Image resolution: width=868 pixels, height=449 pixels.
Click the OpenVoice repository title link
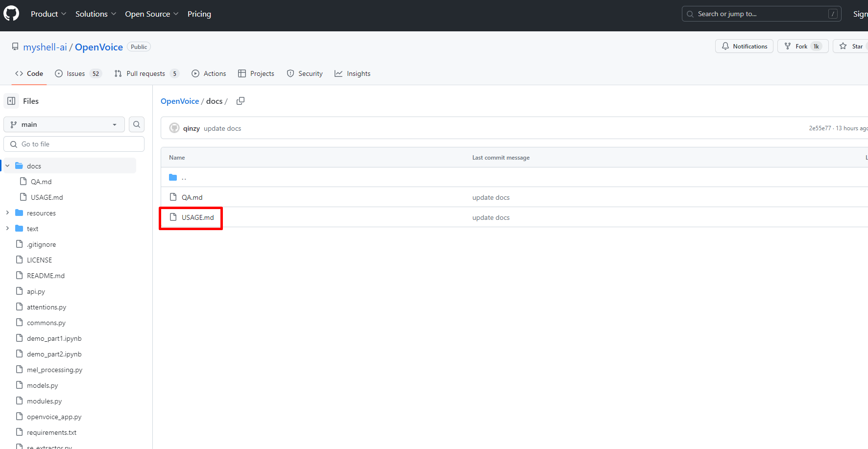pyautogui.click(x=99, y=47)
